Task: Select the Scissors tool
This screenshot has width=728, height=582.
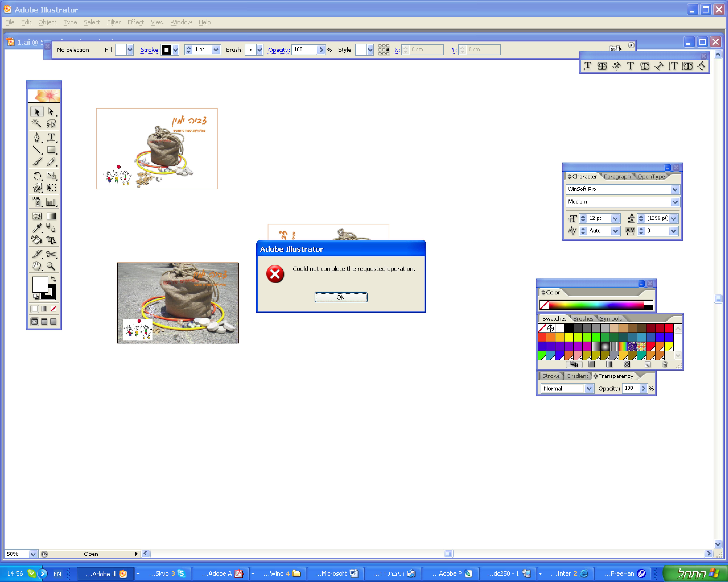Action: (x=51, y=254)
